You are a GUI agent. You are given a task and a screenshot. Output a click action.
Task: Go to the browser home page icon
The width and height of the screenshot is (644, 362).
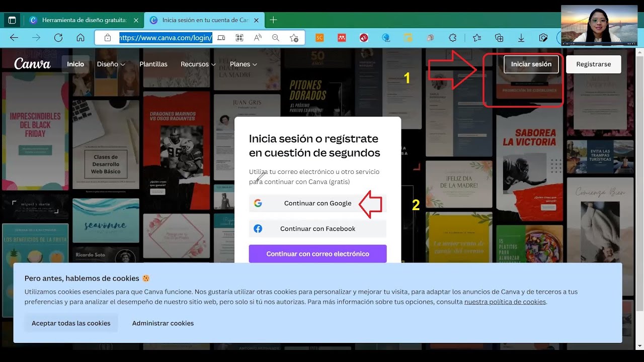pos(80,38)
